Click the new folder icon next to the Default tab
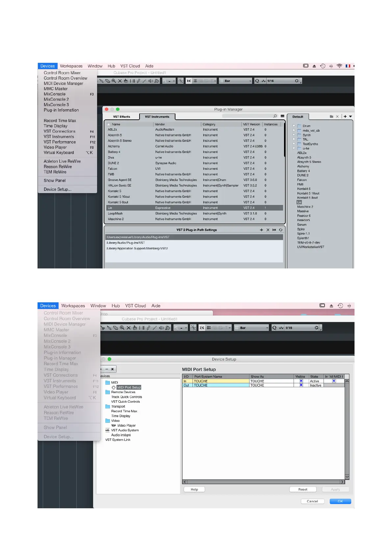The image size is (392, 554). pyautogui.click(x=331, y=116)
